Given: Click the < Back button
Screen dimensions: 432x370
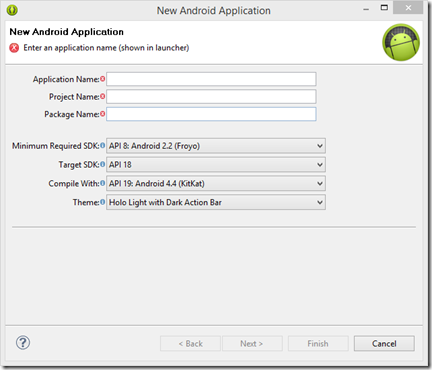Looking at the screenshot, I should click(x=190, y=343).
